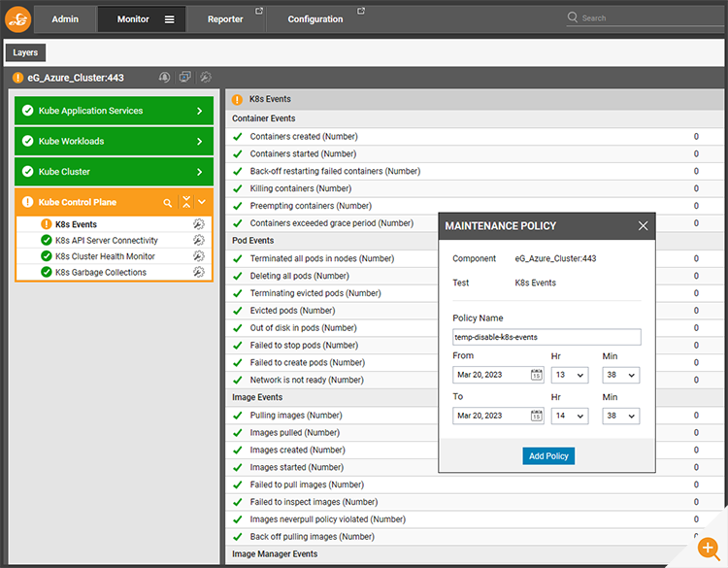This screenshot has width=728, height=568.
Task: Click Network is not ready measure
Action: tap(307, 380)
